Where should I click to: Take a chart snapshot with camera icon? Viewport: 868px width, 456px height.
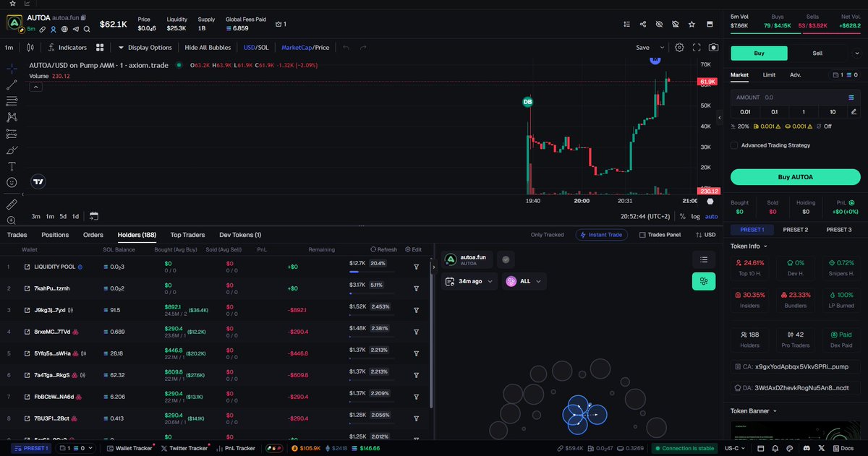(x=713, y=47)
